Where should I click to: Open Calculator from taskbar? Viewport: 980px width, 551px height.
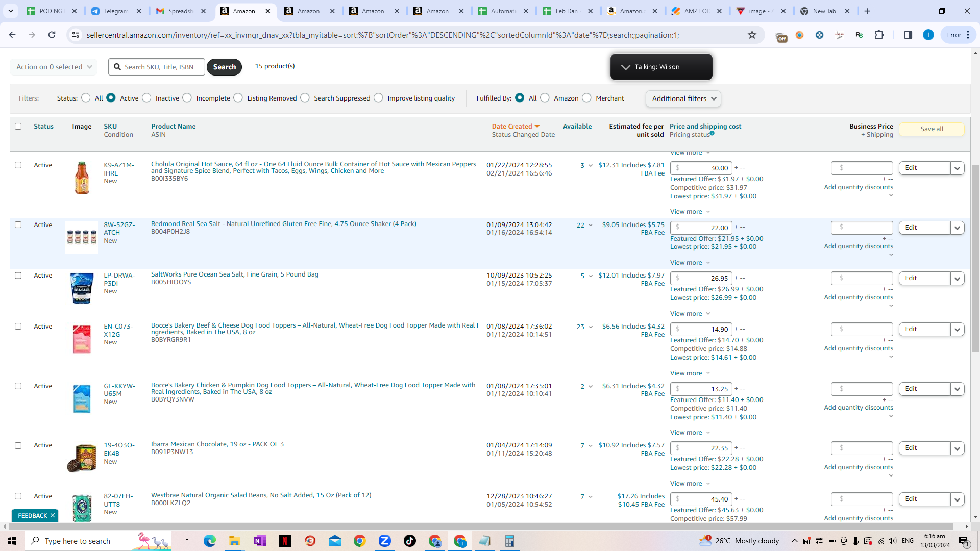click(509, 541)
